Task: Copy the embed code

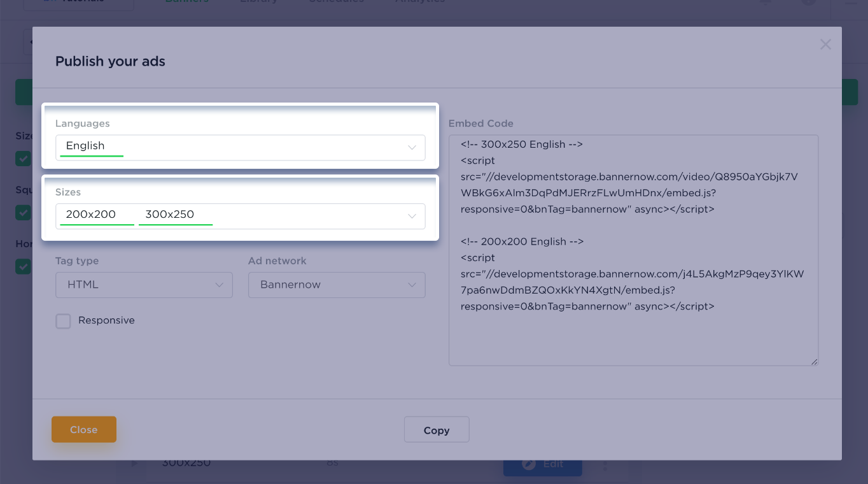Action: tap(437, 430)
